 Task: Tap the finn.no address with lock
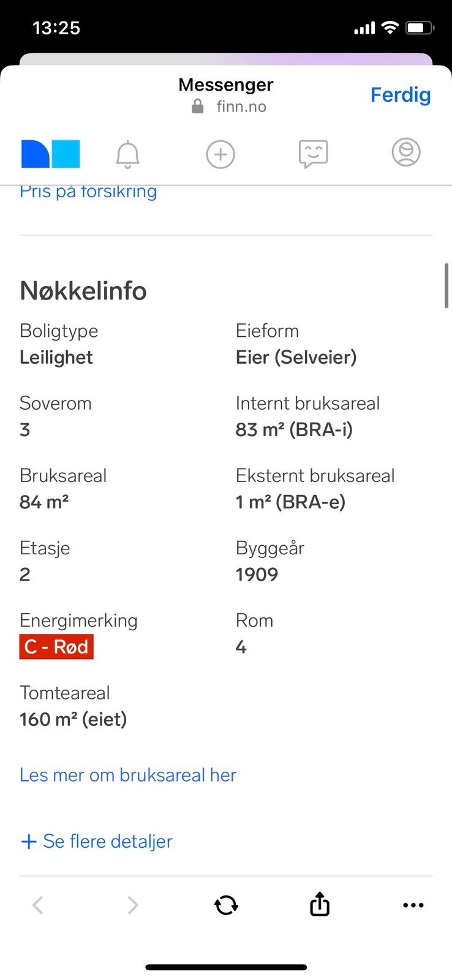click(x=230, y=107)
